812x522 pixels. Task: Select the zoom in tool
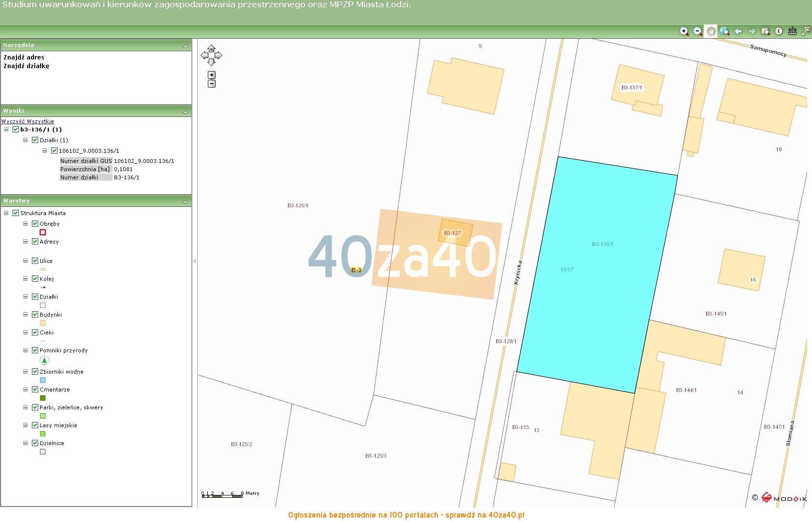(x=684, y=31)
